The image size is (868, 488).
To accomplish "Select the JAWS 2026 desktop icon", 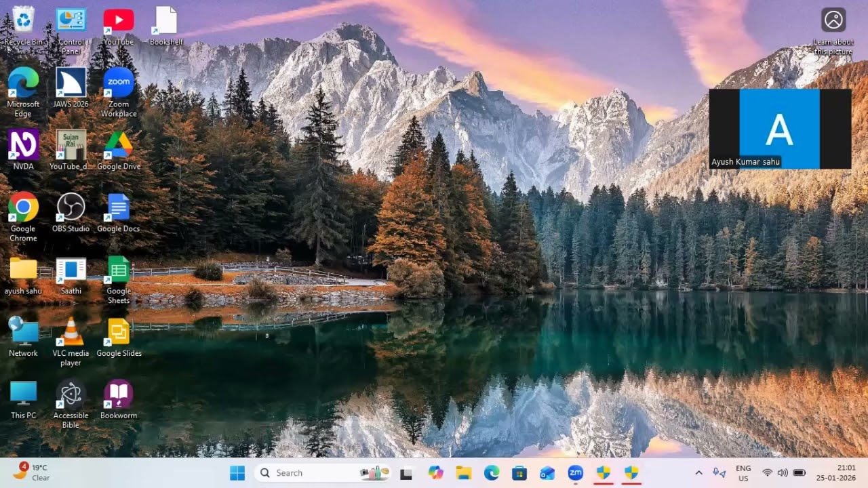I will pyautogui.click(x=71, y=88).
